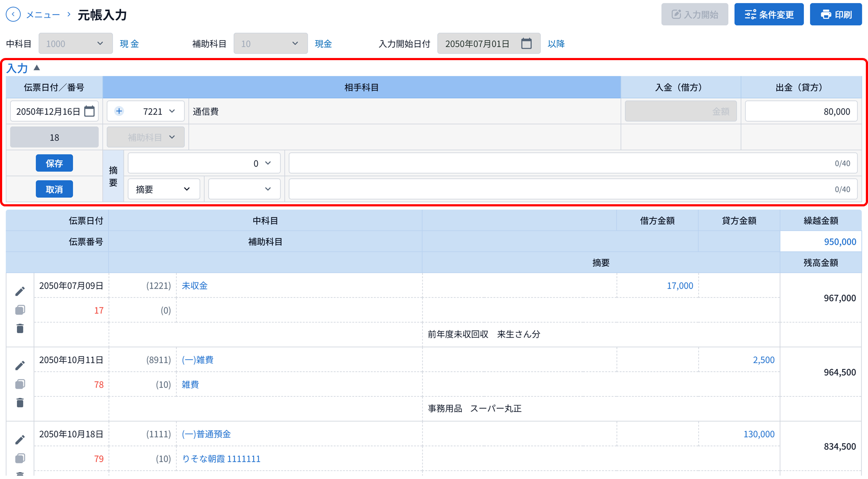Click voucher number 17 in red
The width and height of the screenshot is (868, 479).
(99, 310)
